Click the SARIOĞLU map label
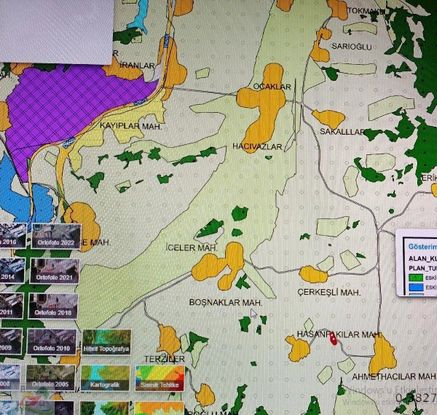 click(x=351, y=47)
